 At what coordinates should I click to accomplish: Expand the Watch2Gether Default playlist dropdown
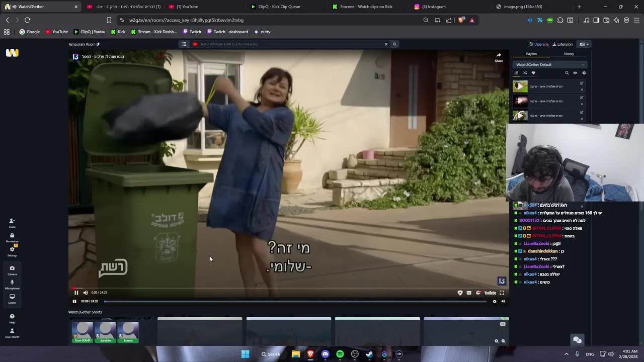coord(550,65)
